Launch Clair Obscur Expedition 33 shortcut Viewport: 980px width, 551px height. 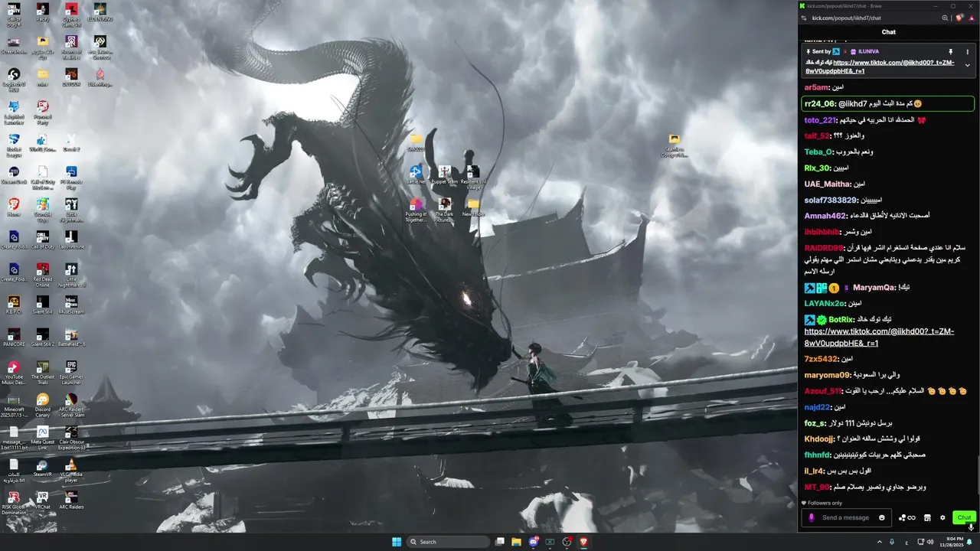tap(71, 437)
